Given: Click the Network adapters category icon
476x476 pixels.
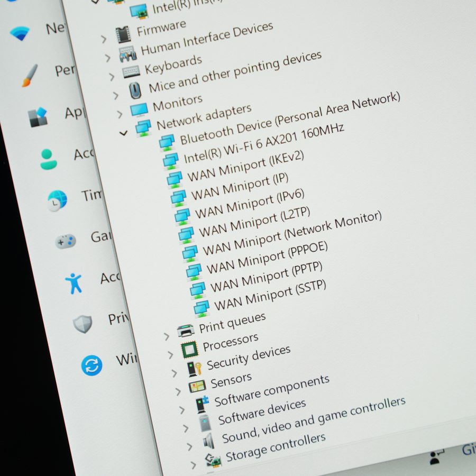Looking at the screenshot, I should point(143,128).
